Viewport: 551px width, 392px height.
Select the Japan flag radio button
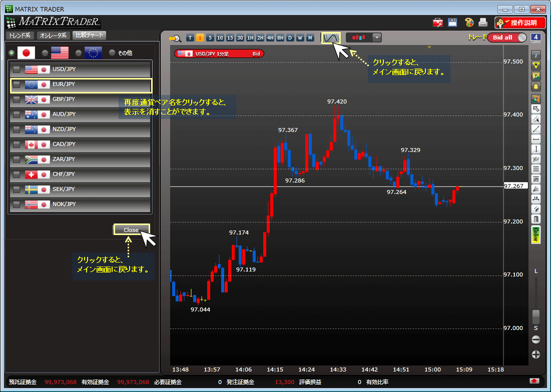coord(12,53)
